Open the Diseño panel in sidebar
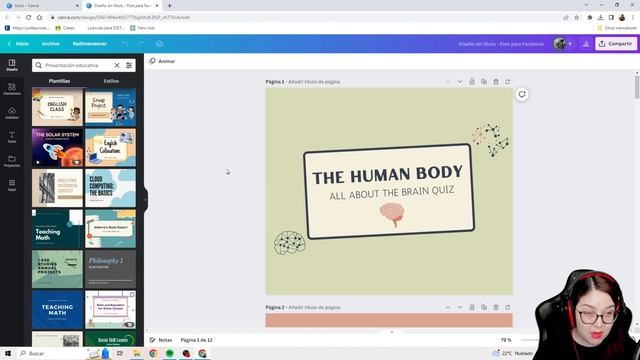The height and width of the screenshot is (360, 640). [12, 65]
